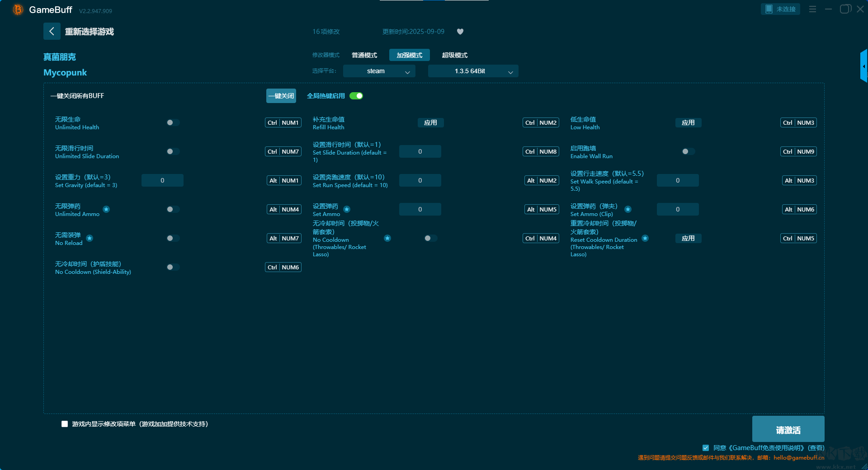Click star icon beside Set Ammo (Clip)
Image resolution: width=868 pixels, height=470 pixels.
click(628, 209)
